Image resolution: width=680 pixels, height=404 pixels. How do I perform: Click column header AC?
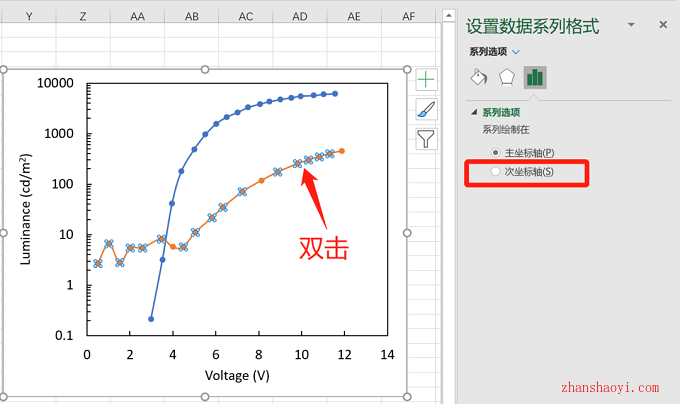point(245,16)
